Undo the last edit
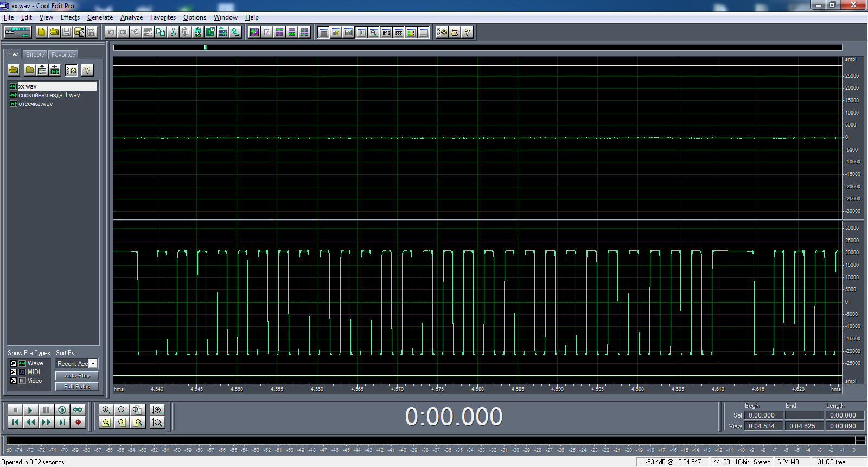 point(111,32)
